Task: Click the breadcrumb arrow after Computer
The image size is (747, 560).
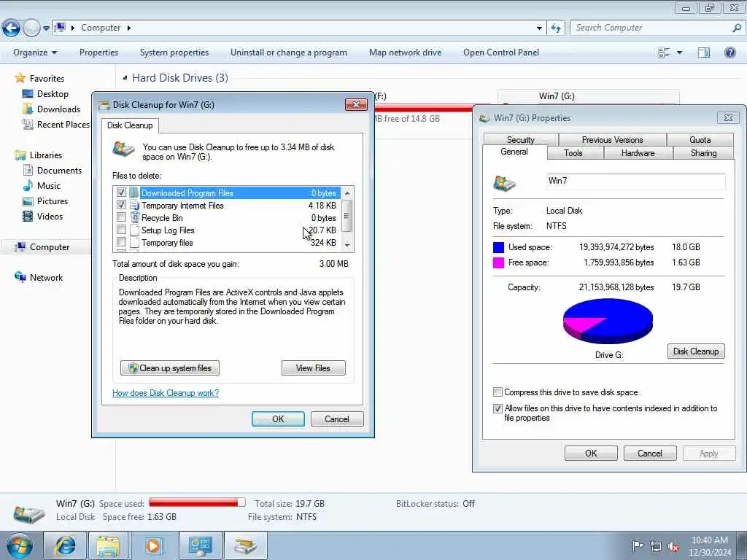Action: (x=128, y=28)
